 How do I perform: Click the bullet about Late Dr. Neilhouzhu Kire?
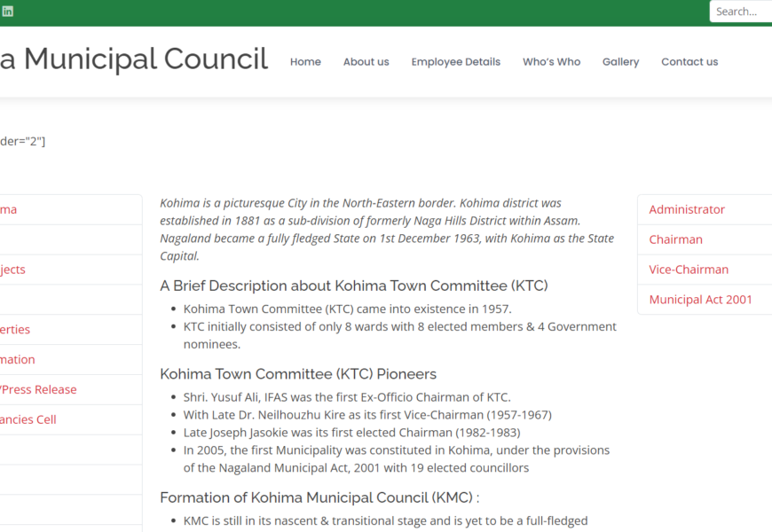tap(367, 415)
